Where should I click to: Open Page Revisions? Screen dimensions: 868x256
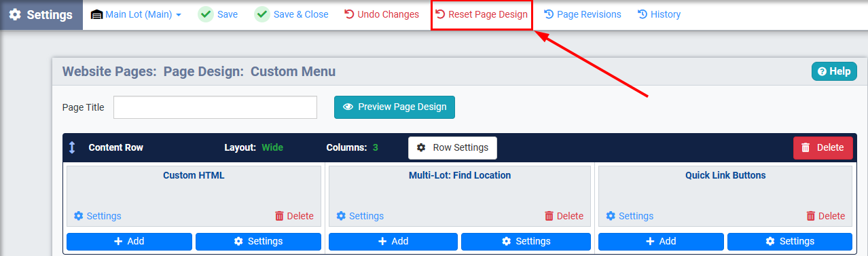[x=583, y=14]
